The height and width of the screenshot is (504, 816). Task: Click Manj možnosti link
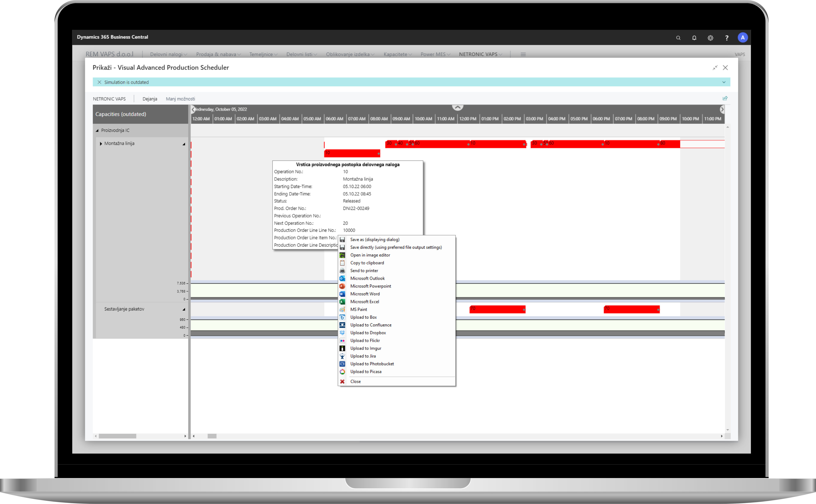180,99
